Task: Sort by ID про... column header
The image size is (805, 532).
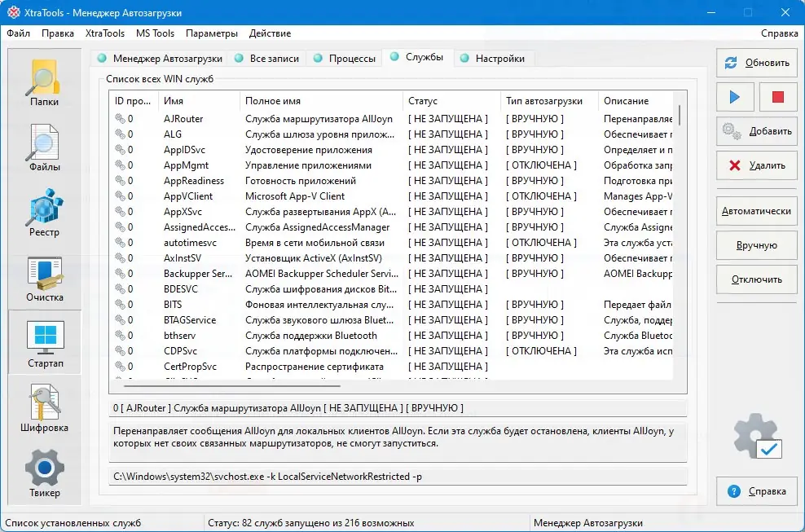Action: pyautogui.click(x=133, y=101)
